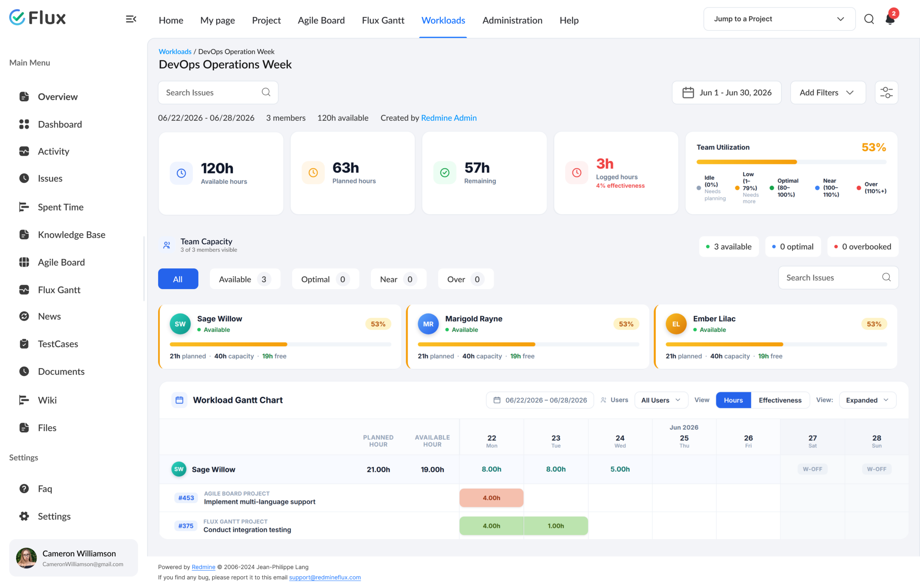Click the Workload Gantt Chart calendar icon
This screenshot has height=588, width=920.
[x=179, y=400]
